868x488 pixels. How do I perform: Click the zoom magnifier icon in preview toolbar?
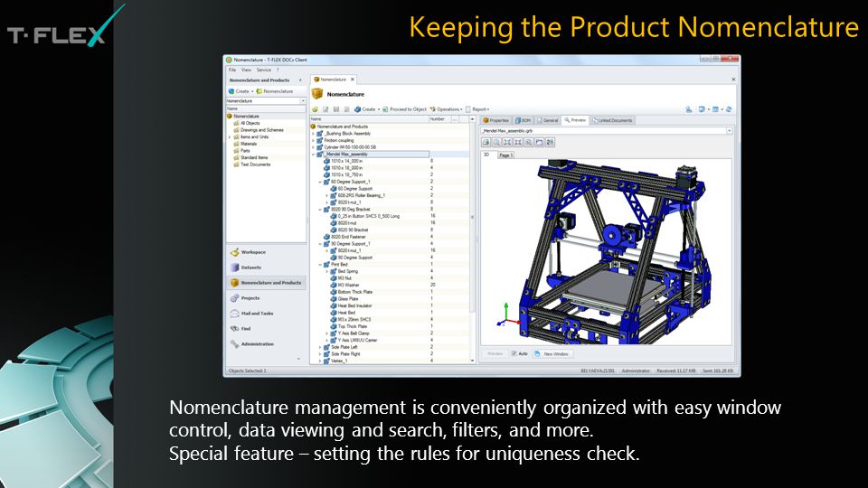click(x=496, y=142)
